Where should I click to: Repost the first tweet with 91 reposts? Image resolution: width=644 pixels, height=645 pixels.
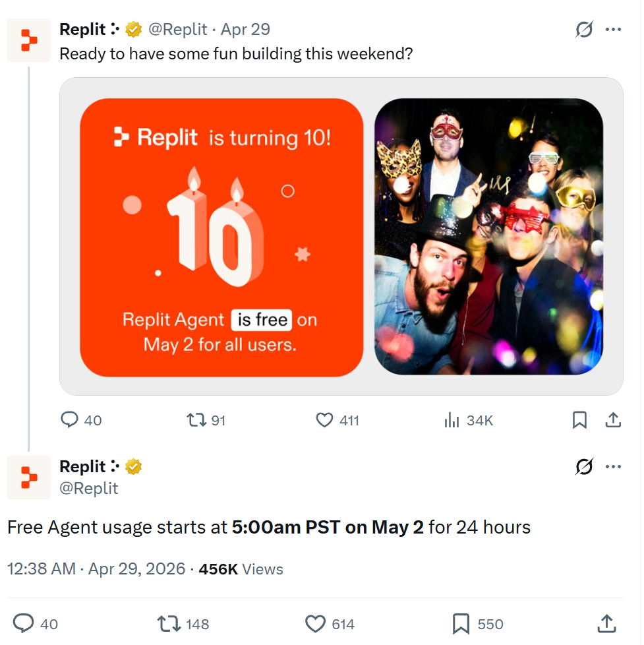(196, 420)
